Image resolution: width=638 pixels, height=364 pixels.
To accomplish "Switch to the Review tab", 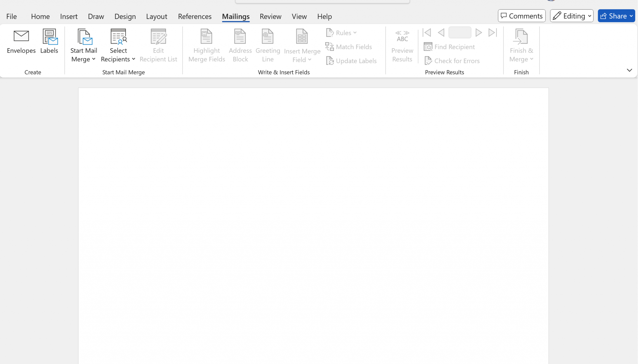I will pos(270,16).
